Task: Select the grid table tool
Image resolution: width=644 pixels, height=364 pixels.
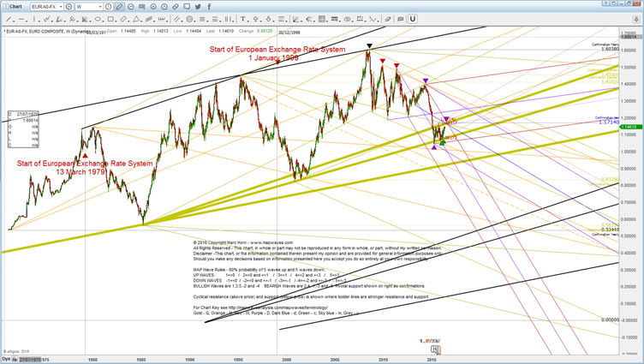Action: (x=322, y=19)
